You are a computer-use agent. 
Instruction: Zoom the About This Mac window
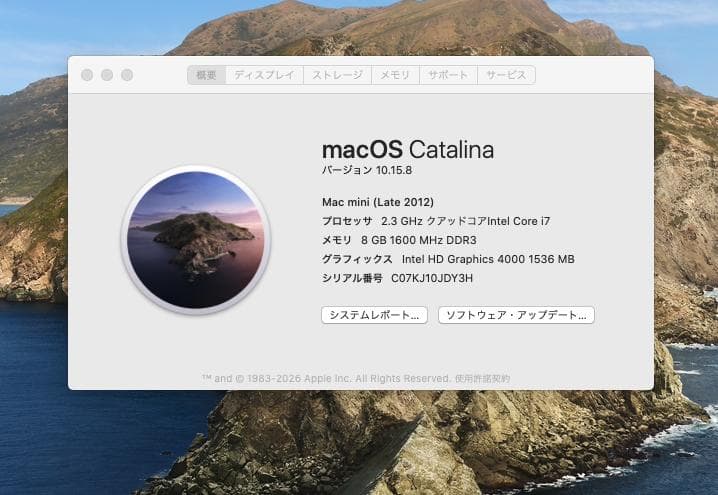[x=127, y=75]
